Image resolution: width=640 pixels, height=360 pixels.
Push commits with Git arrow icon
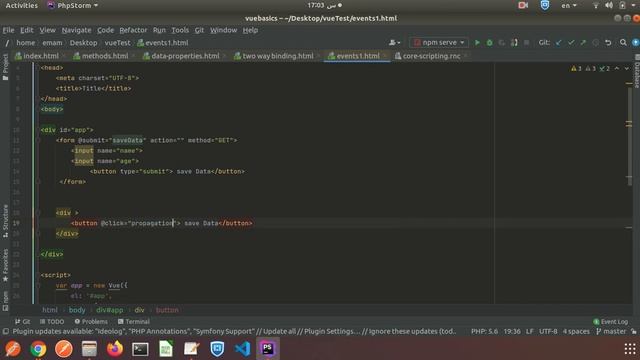pyautogui.click(x=583, y=42)
